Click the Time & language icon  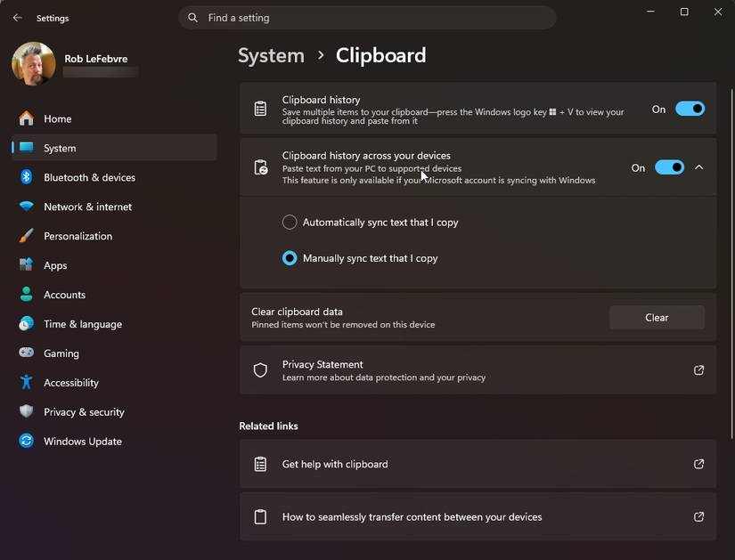(25, 323)
